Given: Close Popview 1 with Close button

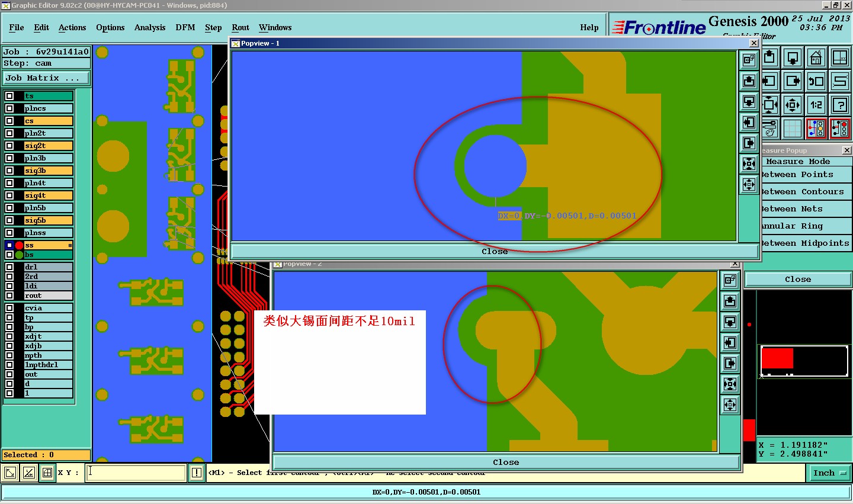Looking at the screenshot, I should pos(495,251).
